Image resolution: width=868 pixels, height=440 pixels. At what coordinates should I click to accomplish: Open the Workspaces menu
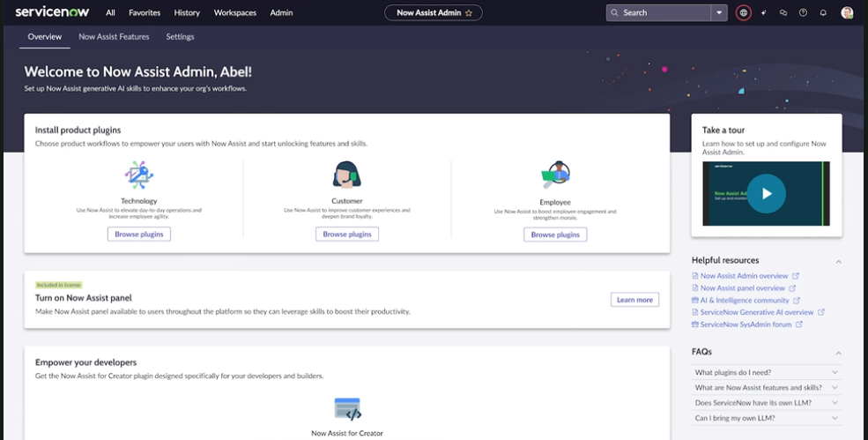(x=235, y=12)
